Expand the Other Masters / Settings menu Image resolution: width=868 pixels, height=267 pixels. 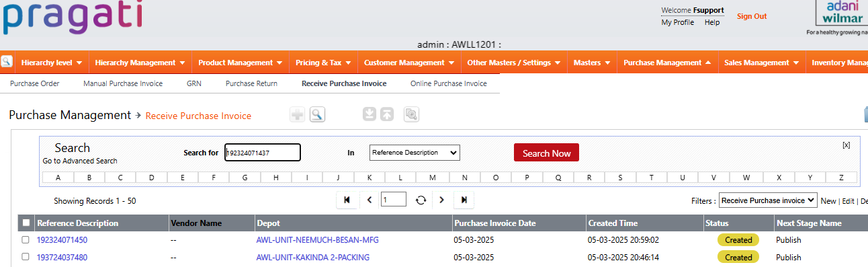[x=514, y=63]
